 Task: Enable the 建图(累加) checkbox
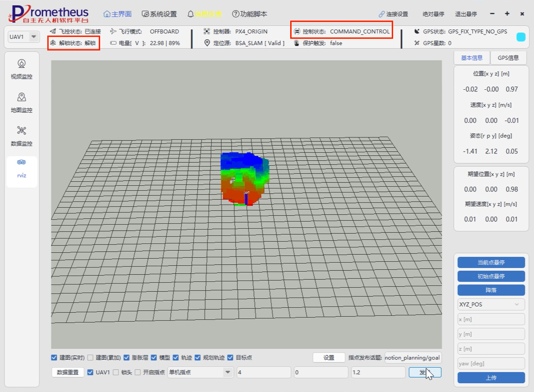coord(90,358)
